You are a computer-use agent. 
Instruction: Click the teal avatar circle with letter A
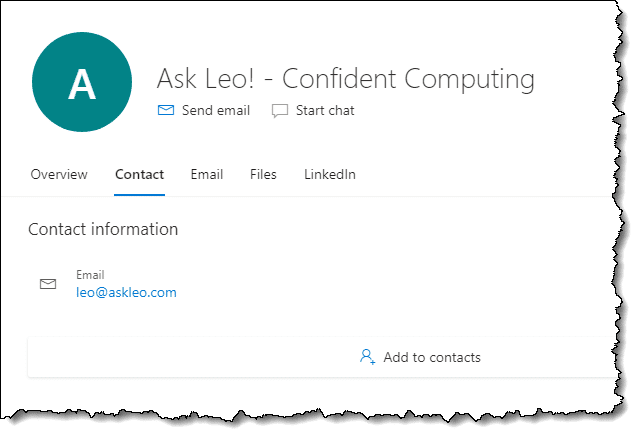pyautogui.click(x=82, y=82)
